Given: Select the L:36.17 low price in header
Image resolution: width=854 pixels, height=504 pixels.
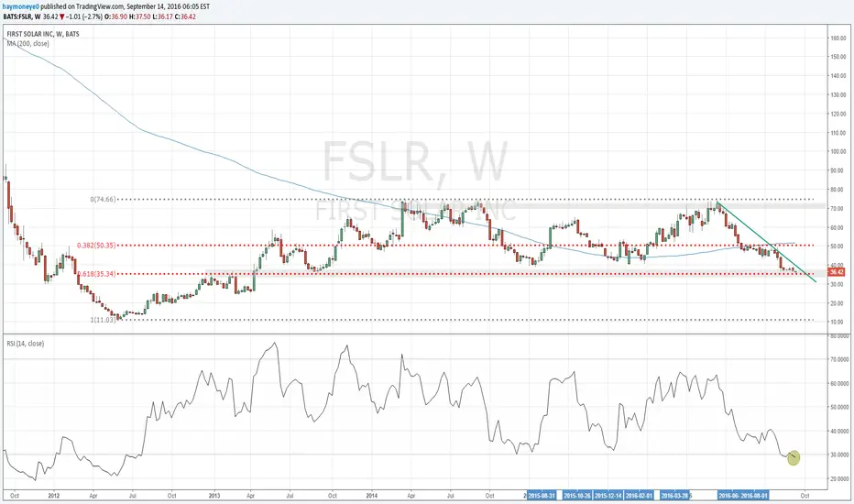Looking at the screenshot, I should (162, 16).
